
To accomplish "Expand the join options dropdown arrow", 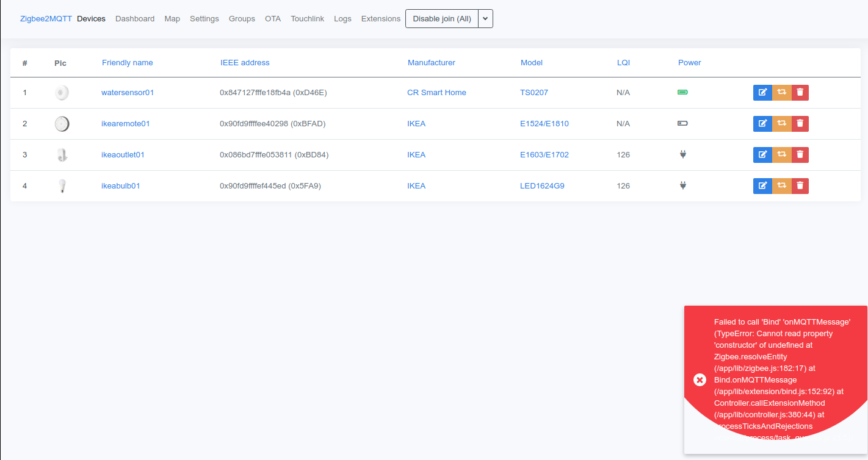I will (485, 18).
